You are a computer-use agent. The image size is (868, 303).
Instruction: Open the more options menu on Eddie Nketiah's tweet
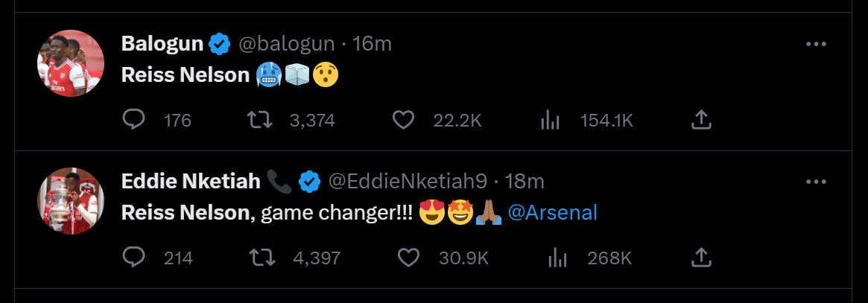click(817, 181)
